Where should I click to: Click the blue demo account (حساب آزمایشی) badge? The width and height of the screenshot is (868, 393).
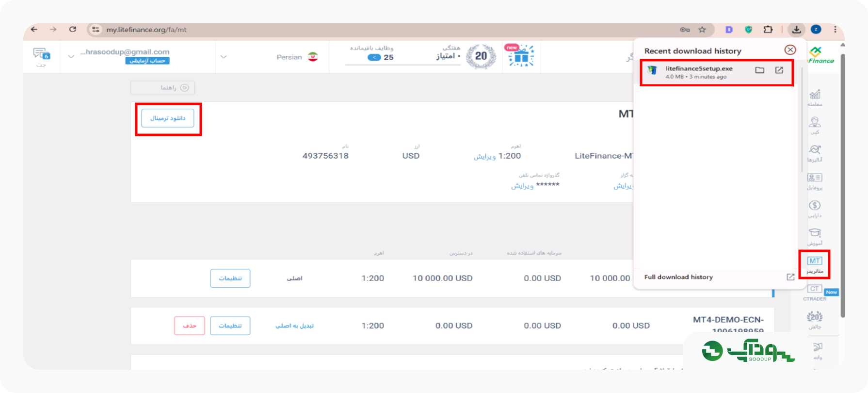(147, 61)
